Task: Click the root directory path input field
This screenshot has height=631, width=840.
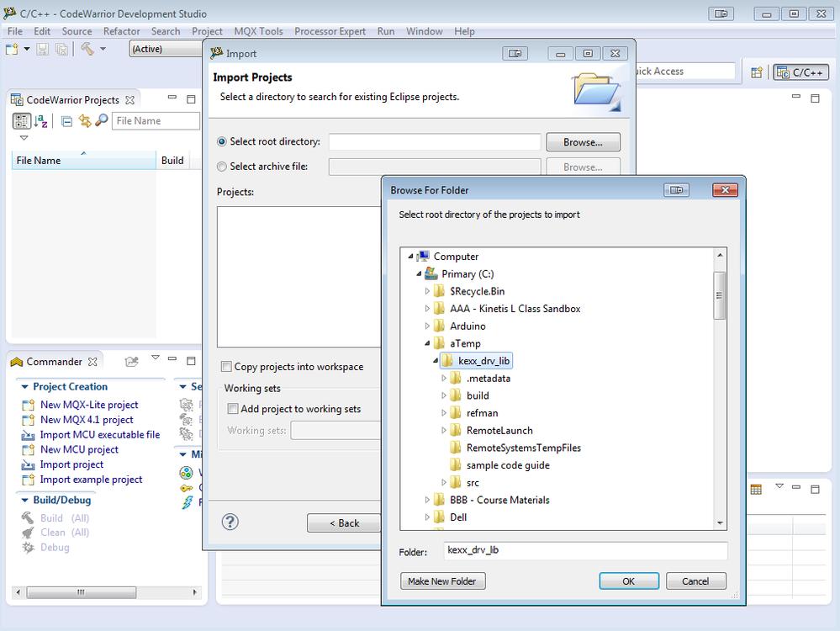Action: pos(435,142)
